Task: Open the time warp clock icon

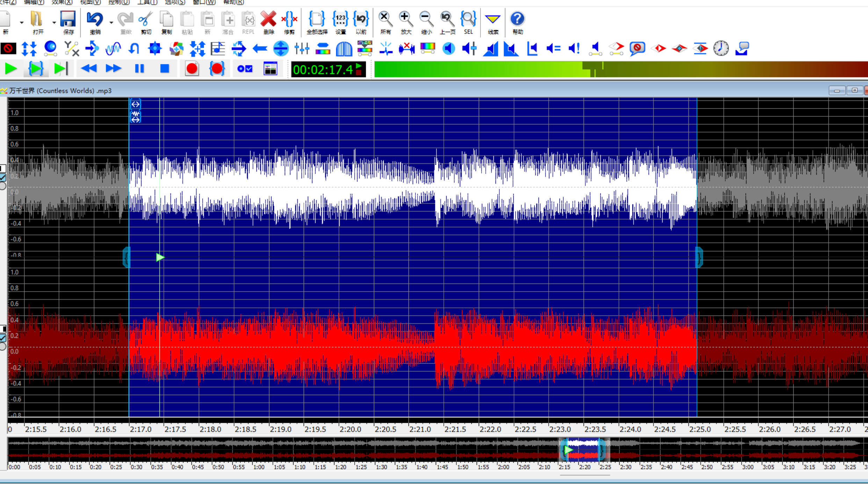Action: tap(721, 48)
